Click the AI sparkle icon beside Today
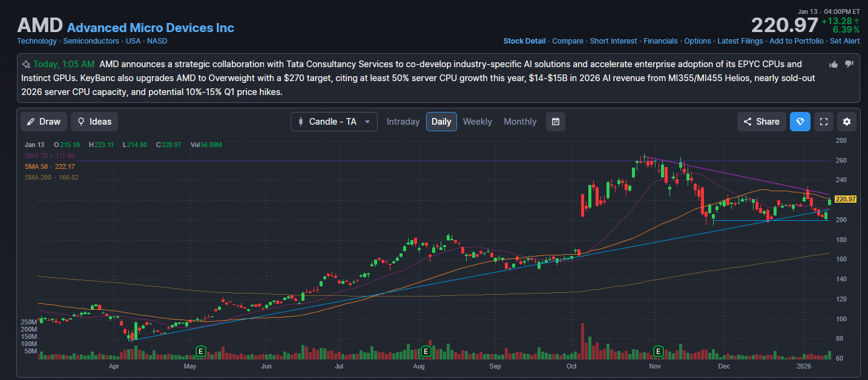The width and height of the screenshot is (868, 380). point(26,64)
